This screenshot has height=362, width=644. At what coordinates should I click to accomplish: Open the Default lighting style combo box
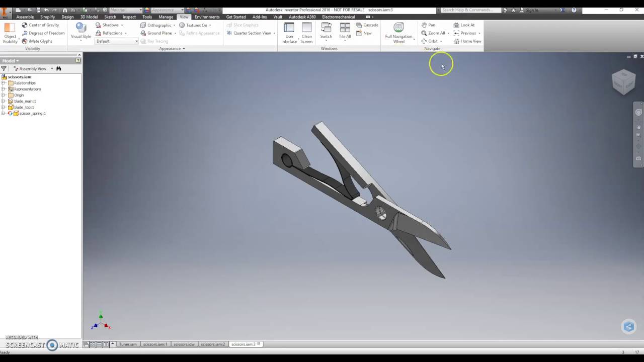coord(117,41)
